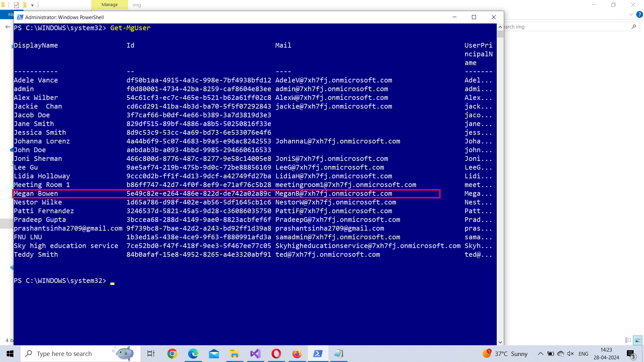The height and width of the screenshot is (362, 644).
Task: Open the Mail app on the taskbar
Action: point(214,354)
